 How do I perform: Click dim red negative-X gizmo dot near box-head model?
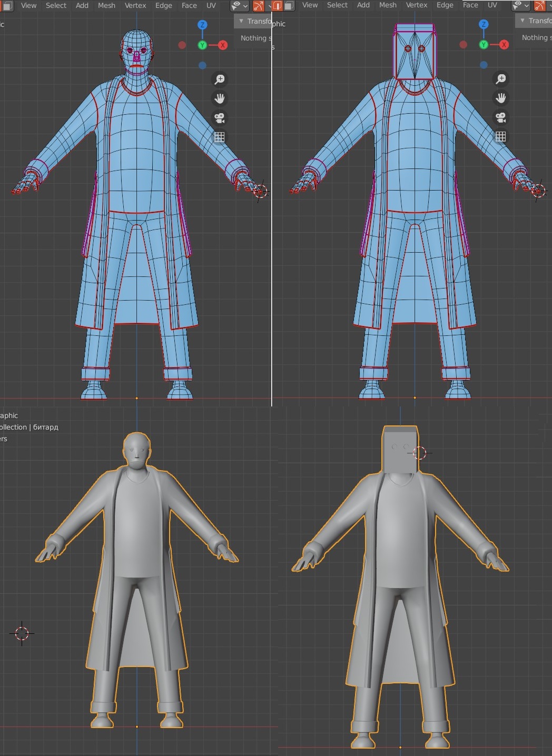pyautogui.click(x=464, y=45)
